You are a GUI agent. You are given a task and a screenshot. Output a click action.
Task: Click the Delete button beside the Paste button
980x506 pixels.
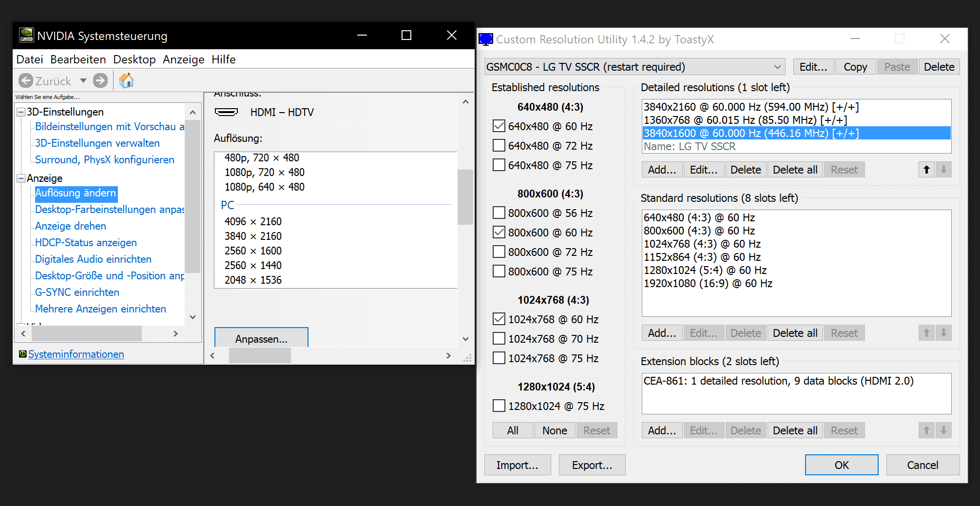pyautogui.click(x=939, y=67)
